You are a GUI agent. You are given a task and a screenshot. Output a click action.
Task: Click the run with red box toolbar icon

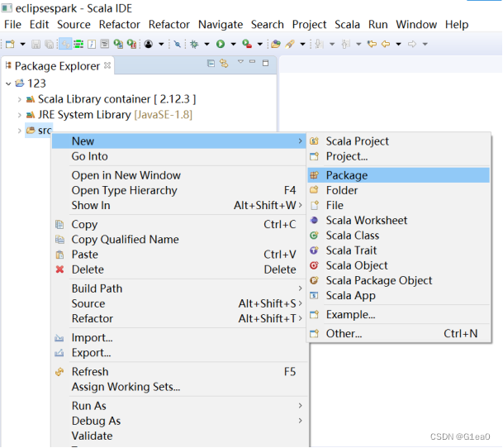[x=132, y=44]
